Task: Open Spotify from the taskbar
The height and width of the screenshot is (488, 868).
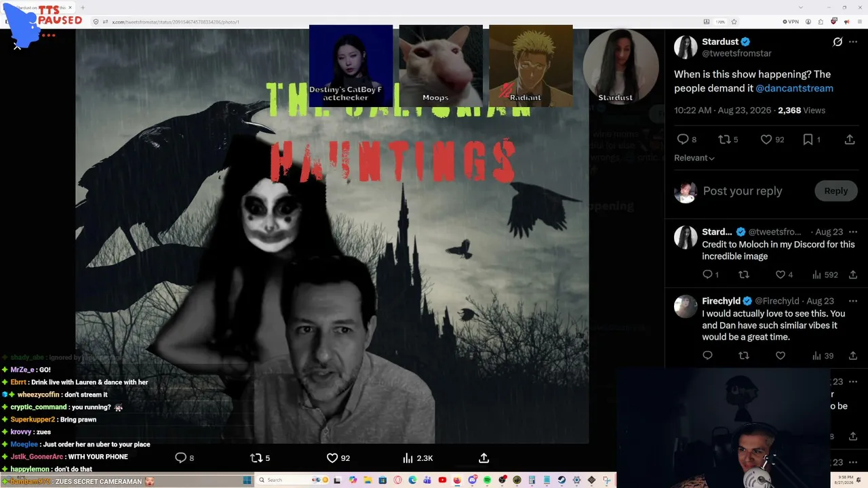Action: tap(487, 480)
